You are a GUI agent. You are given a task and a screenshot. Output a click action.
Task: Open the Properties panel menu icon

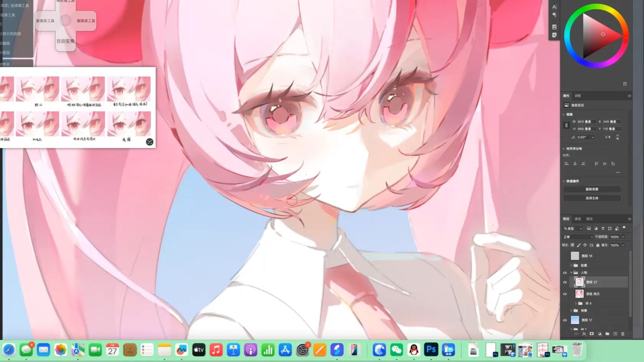tap(629, 96)
